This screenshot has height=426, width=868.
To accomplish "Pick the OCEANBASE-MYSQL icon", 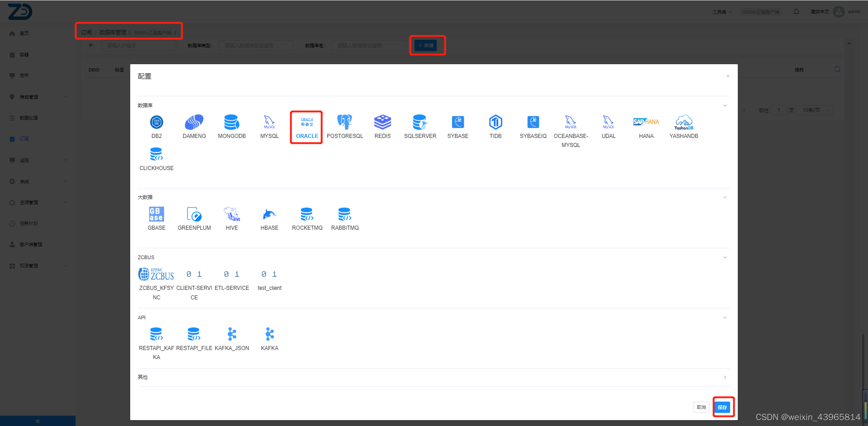I will 571,122.
